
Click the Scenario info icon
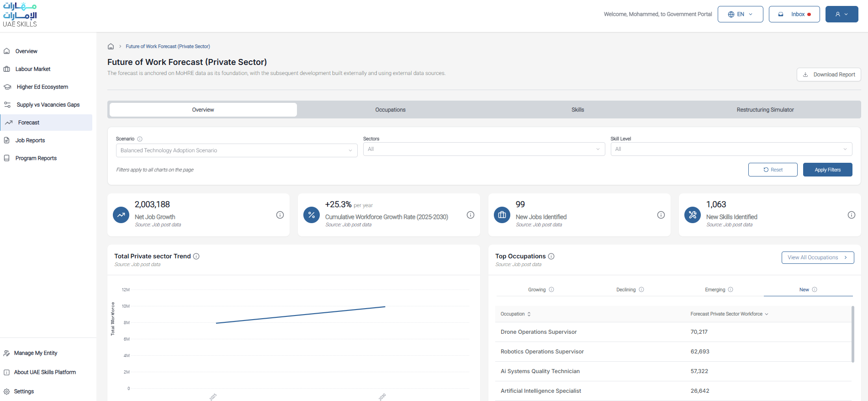(140, 139)
